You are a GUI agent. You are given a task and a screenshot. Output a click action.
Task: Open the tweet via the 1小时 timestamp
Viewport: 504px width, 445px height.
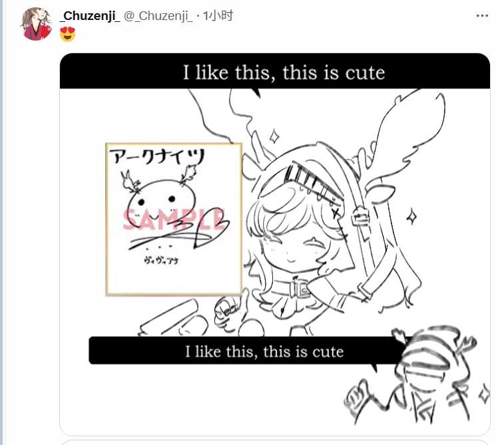tap(218, 16)
